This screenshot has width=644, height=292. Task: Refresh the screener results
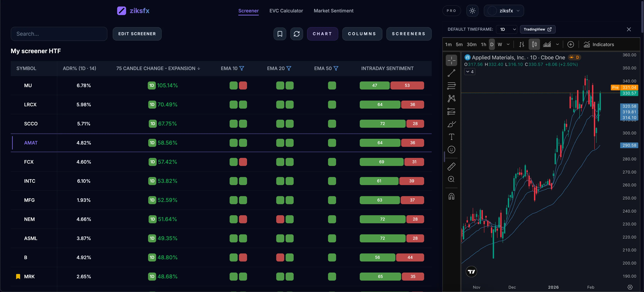point(297,34)
